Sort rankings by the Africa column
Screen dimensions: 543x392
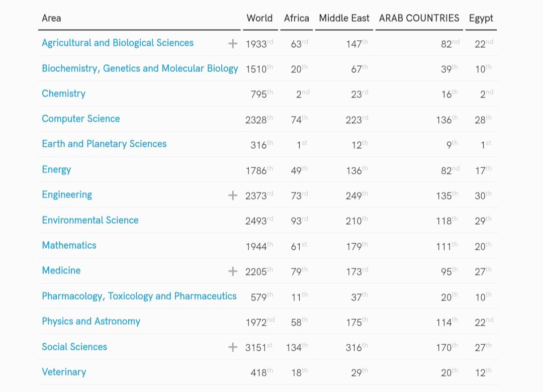296,18
